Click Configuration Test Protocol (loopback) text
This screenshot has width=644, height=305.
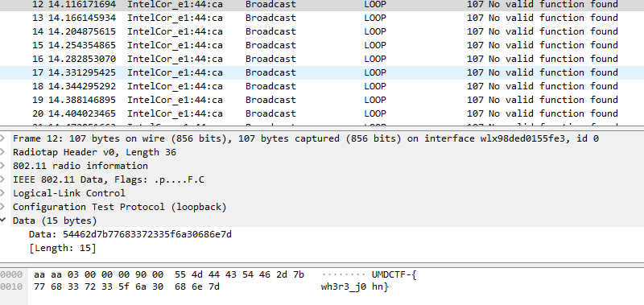(119, 207)
